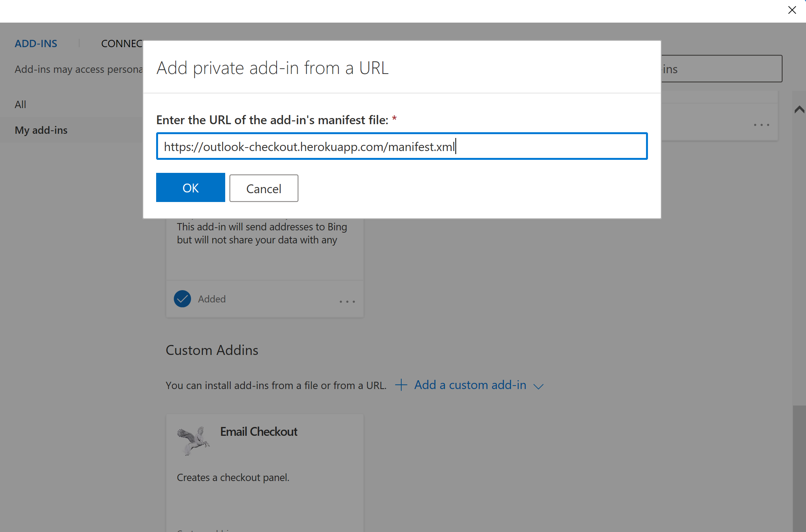The image size is (806, 532).
Task: Open the ADD-INS tab
Action: pos(36,44)
